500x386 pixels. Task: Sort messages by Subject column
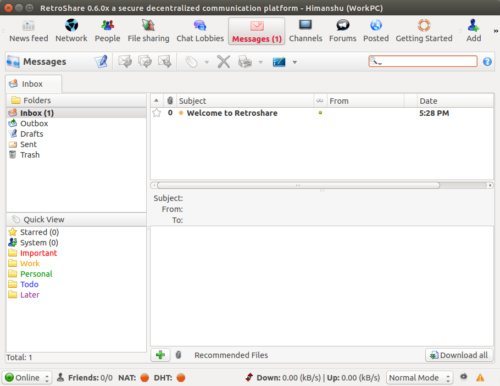[x=245, y=101]
